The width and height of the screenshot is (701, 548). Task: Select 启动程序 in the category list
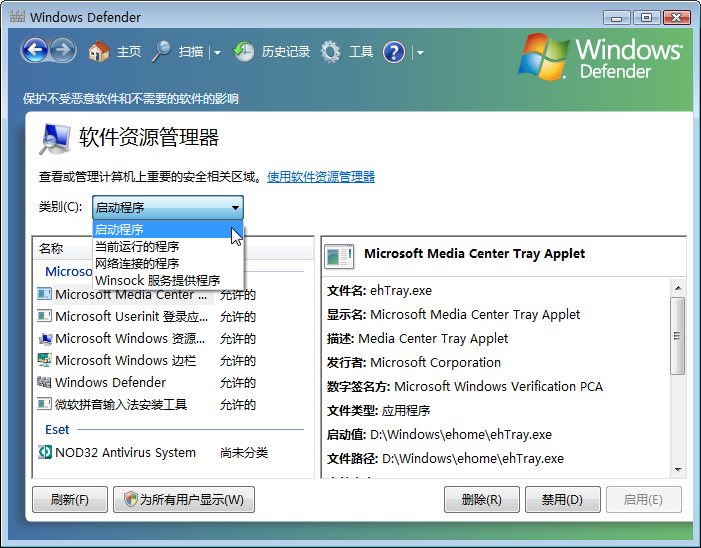(x=168, y=229)
